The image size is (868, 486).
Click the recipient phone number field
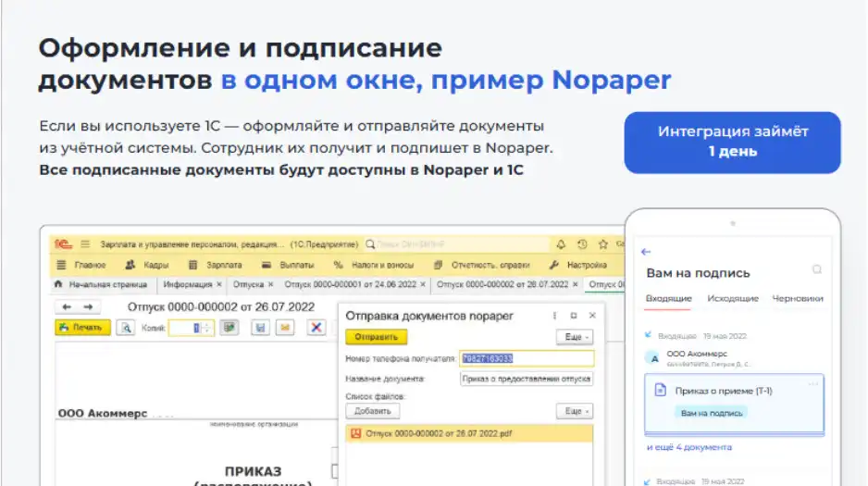coord(527,358)
